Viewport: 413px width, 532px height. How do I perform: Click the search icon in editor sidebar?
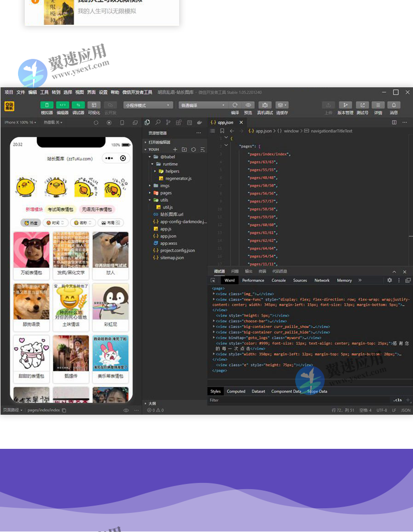click(x=158, y=122)
